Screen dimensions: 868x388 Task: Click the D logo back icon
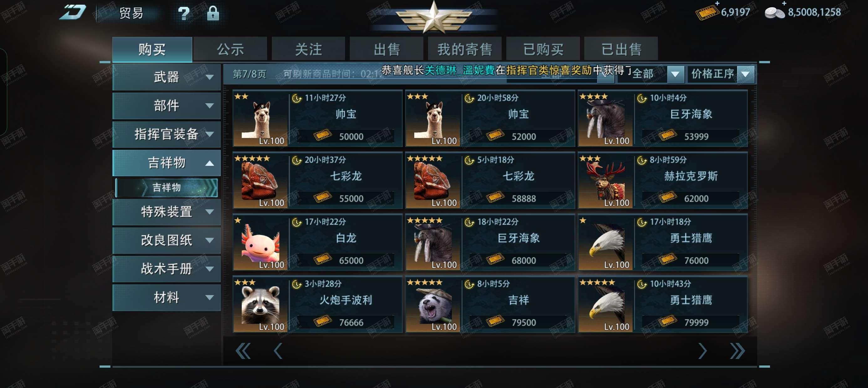[73, 13]
